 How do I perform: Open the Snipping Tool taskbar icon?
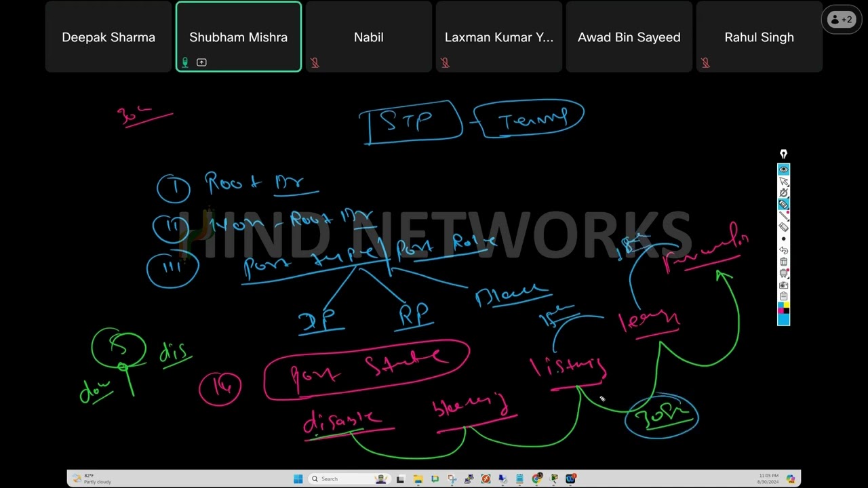tap(452, 479)
